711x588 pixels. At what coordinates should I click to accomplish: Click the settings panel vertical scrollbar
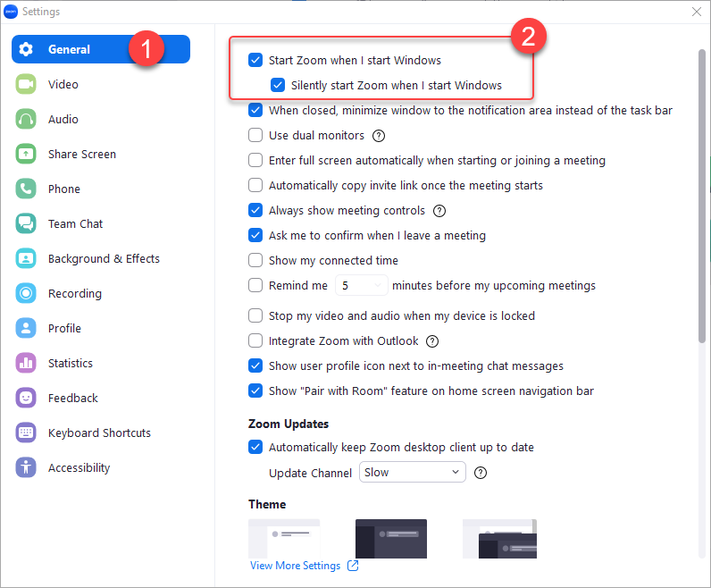(x=703, y=197)
